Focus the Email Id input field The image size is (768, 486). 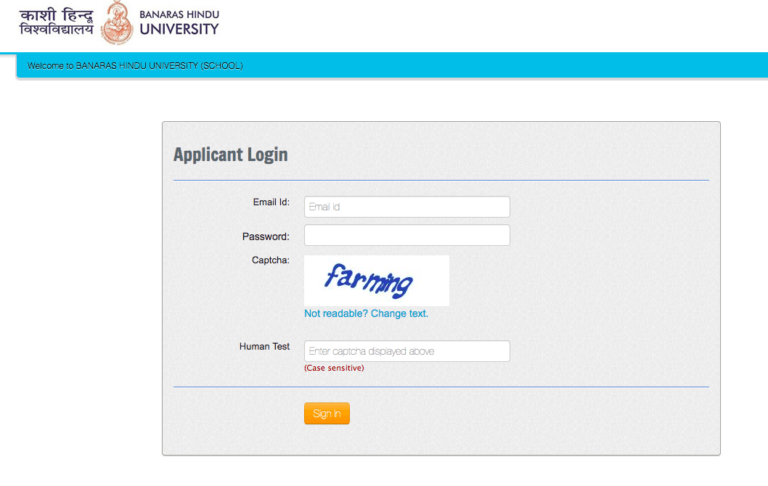click(406, 207)
